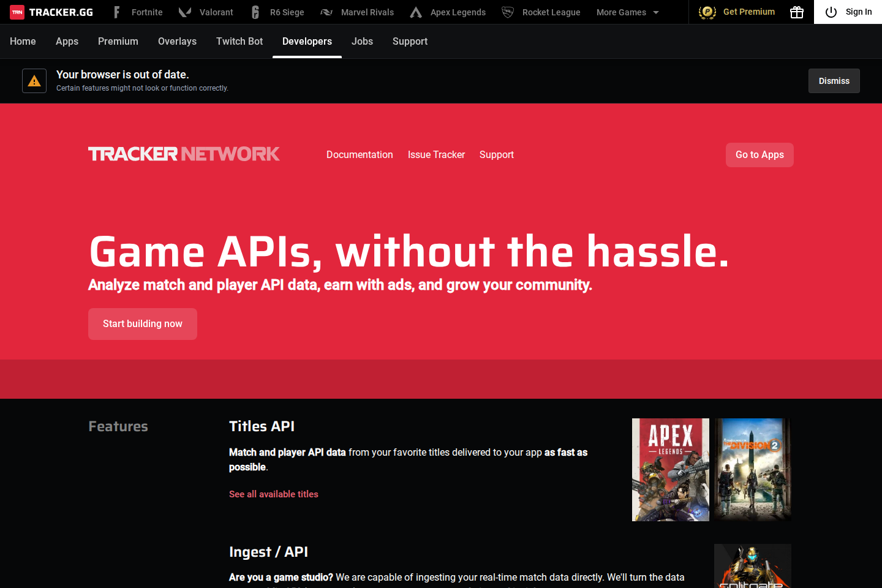This screenshot has width=882, height=588.
Task: Select the Apex Legends icon
Action: 416,12
